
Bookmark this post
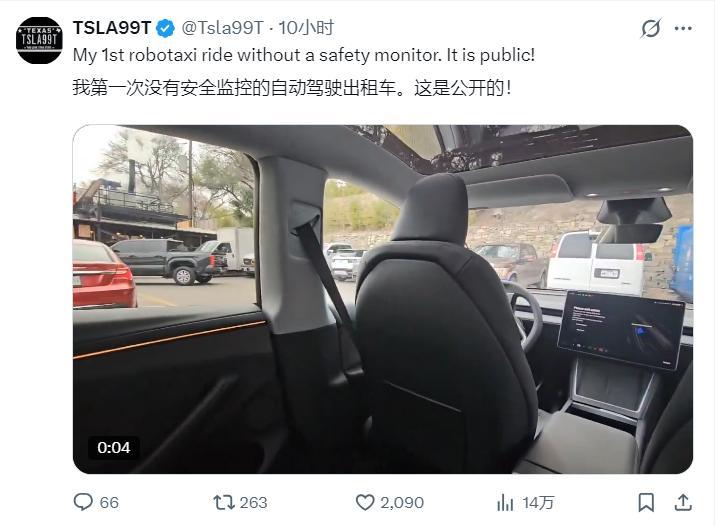tap(646, 503)
